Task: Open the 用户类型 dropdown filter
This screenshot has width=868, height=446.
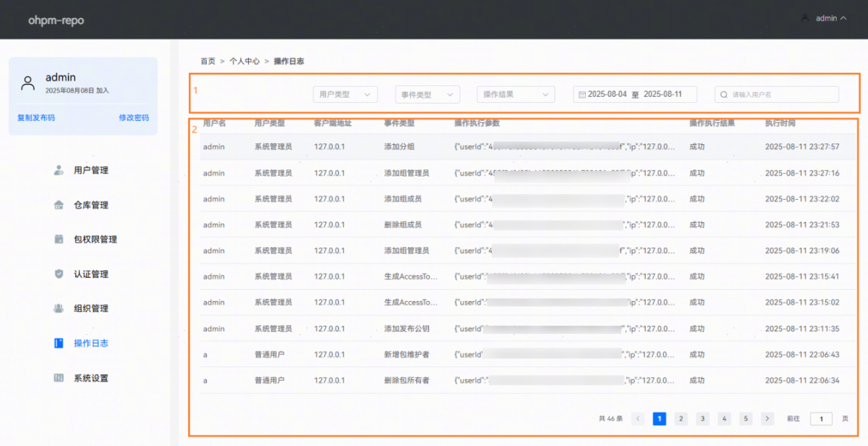Action: 345,94
